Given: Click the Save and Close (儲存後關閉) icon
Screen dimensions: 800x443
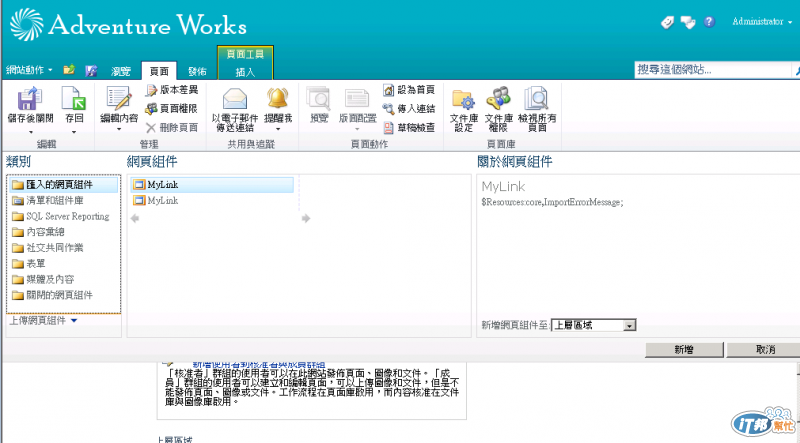Looking at the screenshot, I should pyautogui.click(x=29, y=98).
